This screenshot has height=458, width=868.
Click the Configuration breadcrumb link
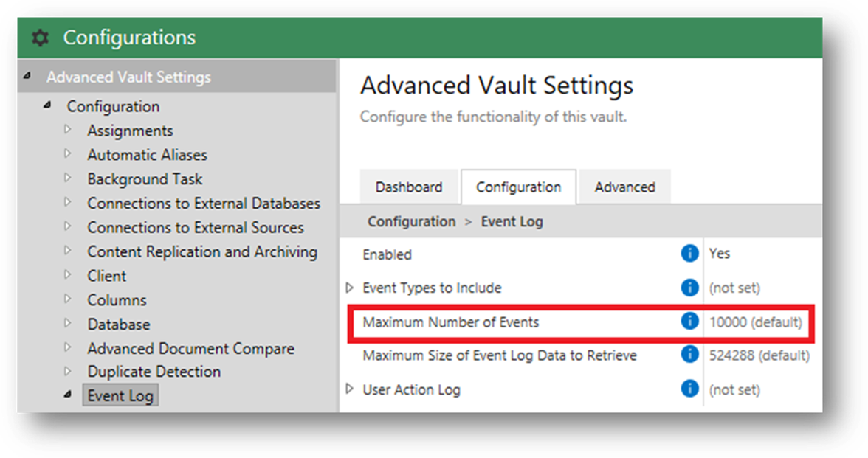(x=411, y=222)
